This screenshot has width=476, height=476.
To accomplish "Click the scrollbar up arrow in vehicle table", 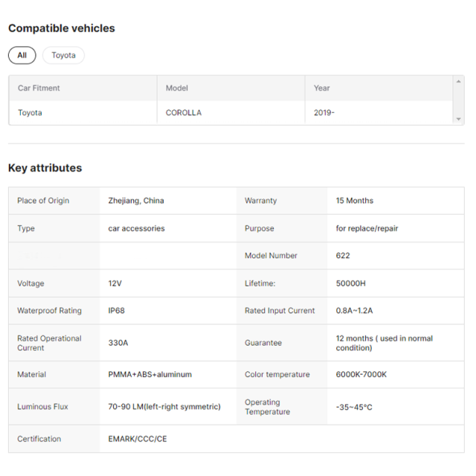I will point(458,80).
